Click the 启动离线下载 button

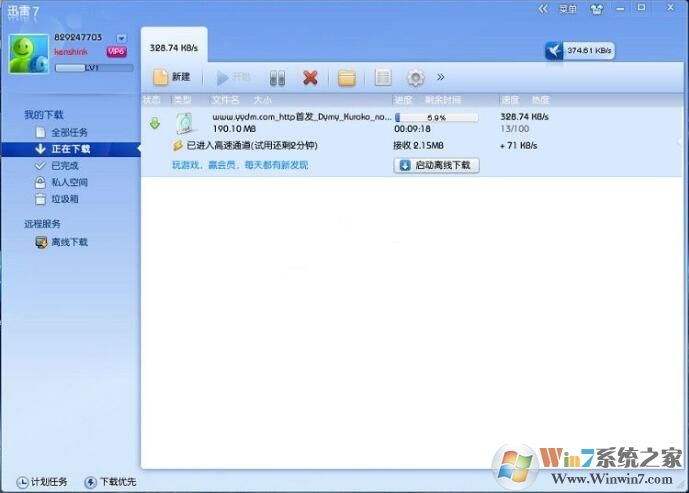437,165
